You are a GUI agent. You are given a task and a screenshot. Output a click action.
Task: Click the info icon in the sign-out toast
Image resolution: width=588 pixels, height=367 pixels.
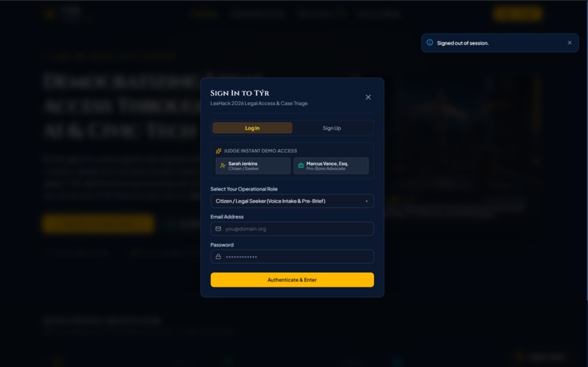pyautogui.click(x=430, y=43)
